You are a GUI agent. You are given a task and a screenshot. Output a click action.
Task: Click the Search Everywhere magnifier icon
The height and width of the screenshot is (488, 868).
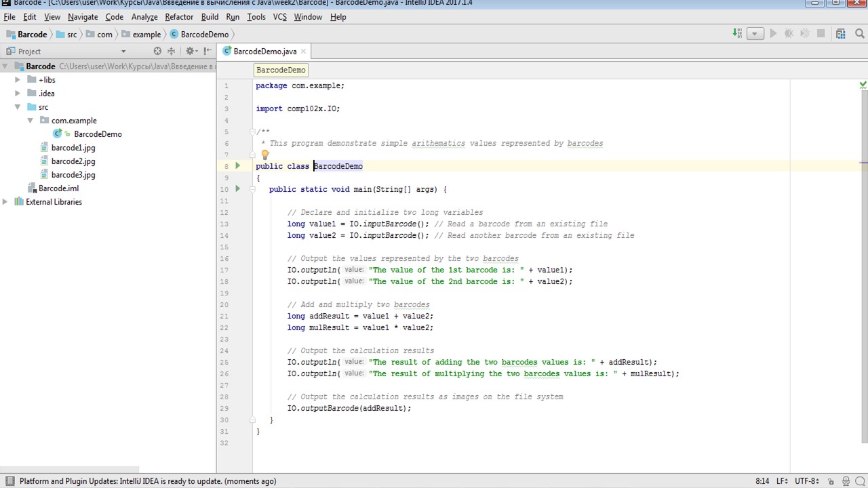860,34
